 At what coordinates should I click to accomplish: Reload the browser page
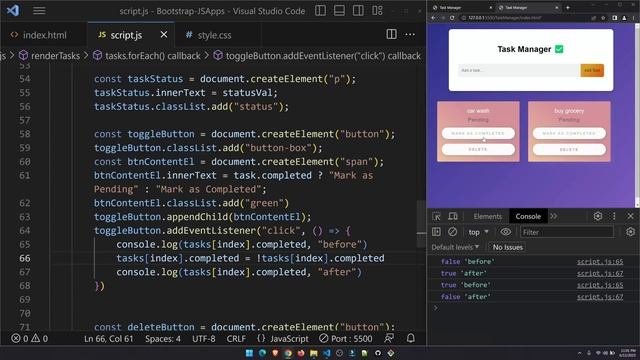[452, 18]
